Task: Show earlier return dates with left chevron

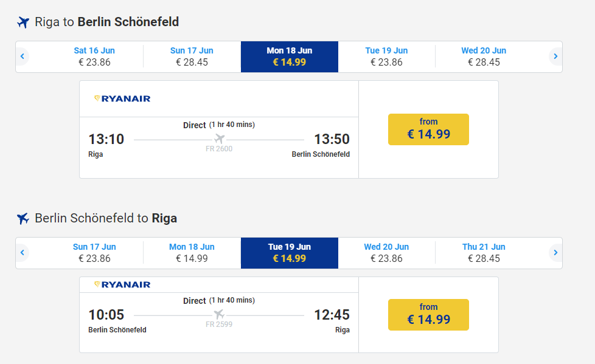Action: point(23,253)
